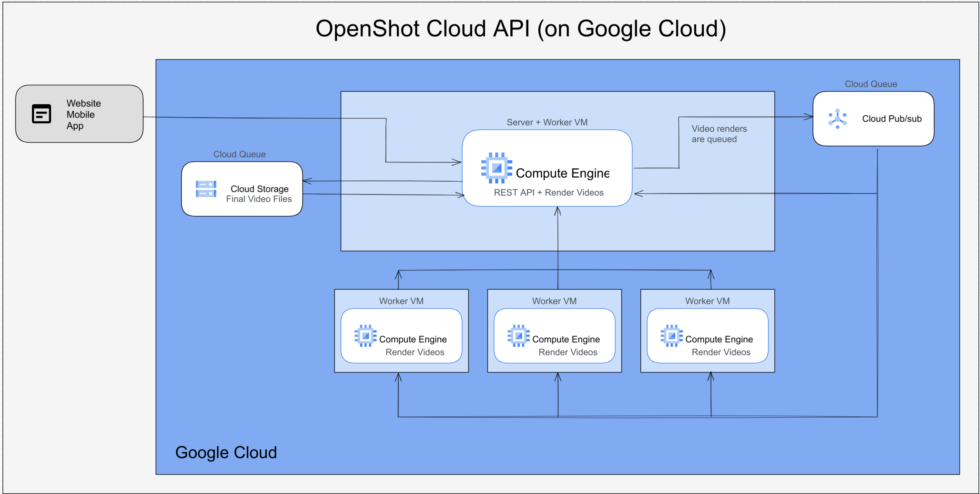Select the 'Video renders are queued' note
The image size is (980, 494).
pyautogui.click(x=719, y=134)
